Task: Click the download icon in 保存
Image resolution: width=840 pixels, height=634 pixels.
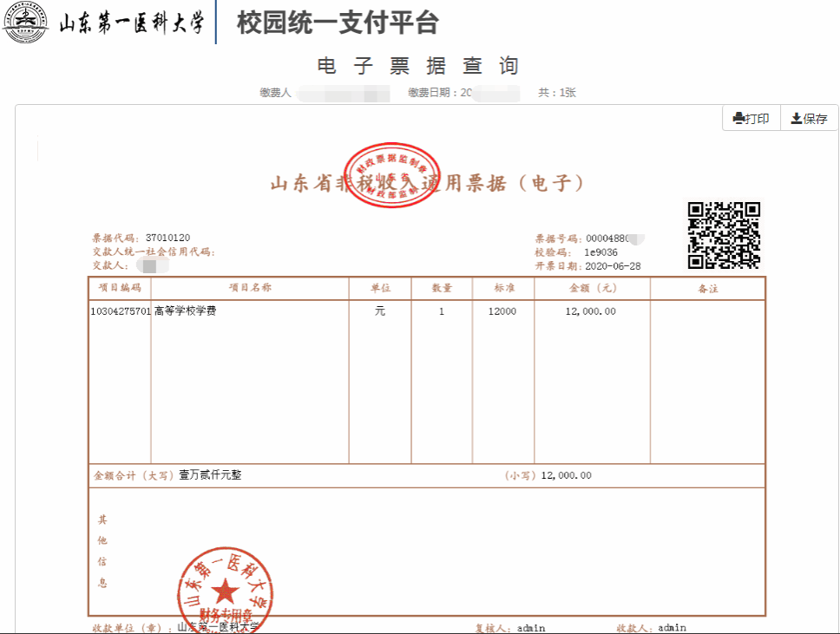Action: pyautogui.click(x=795, y=119)
